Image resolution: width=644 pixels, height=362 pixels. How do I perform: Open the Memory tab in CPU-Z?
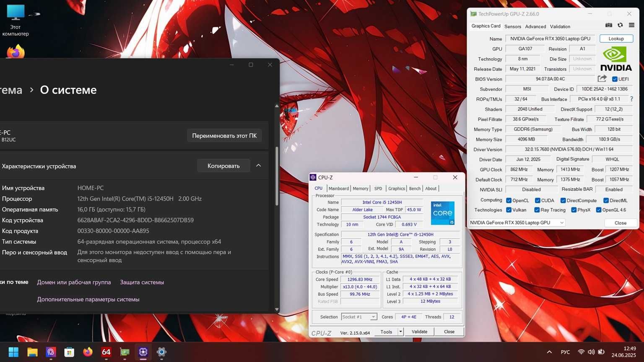[360, 189]
